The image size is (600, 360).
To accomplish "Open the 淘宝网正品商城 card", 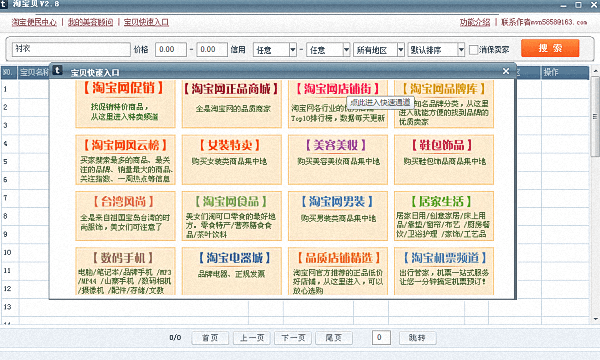I will pos(232,104).
